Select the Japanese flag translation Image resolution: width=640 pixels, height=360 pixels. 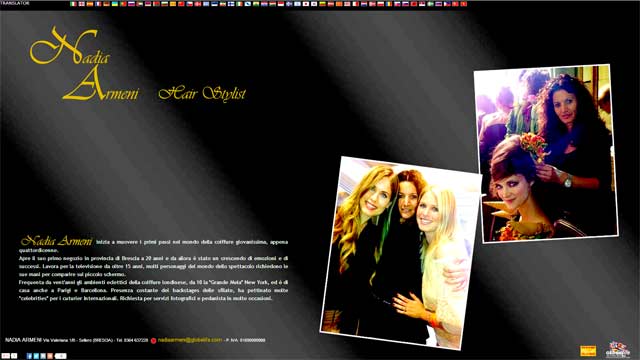tap(306, 4)
